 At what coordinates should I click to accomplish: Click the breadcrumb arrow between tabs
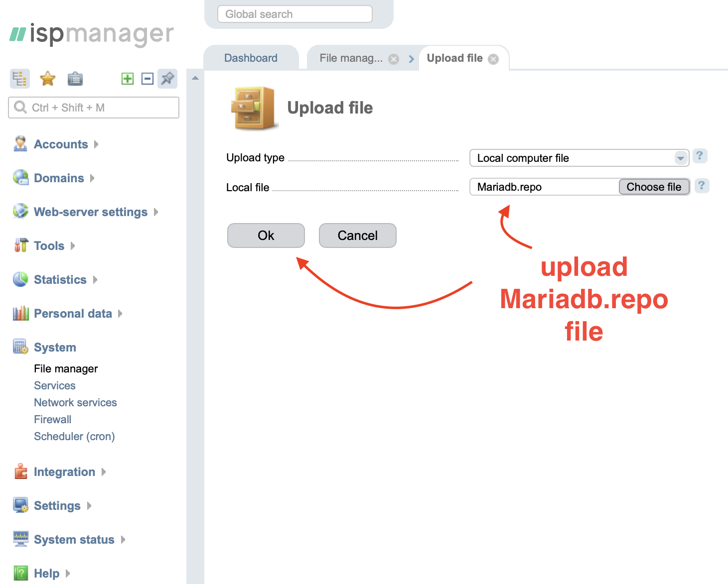(411, 59)
